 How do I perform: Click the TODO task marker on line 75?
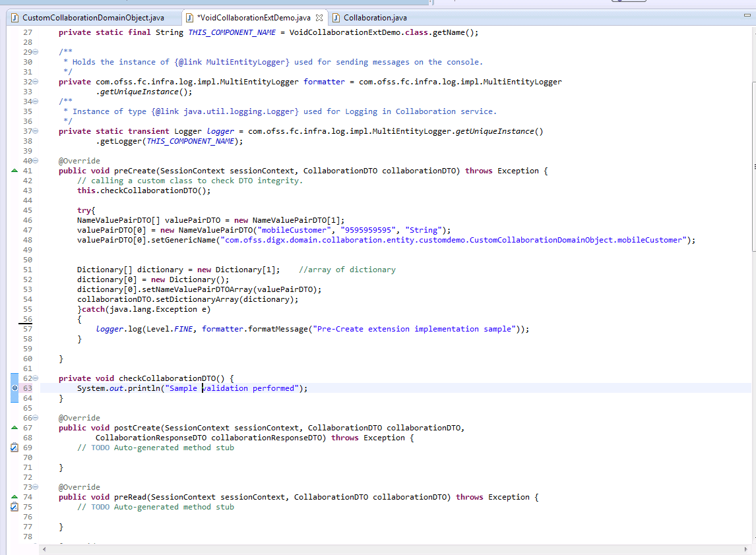coord(15,507)
